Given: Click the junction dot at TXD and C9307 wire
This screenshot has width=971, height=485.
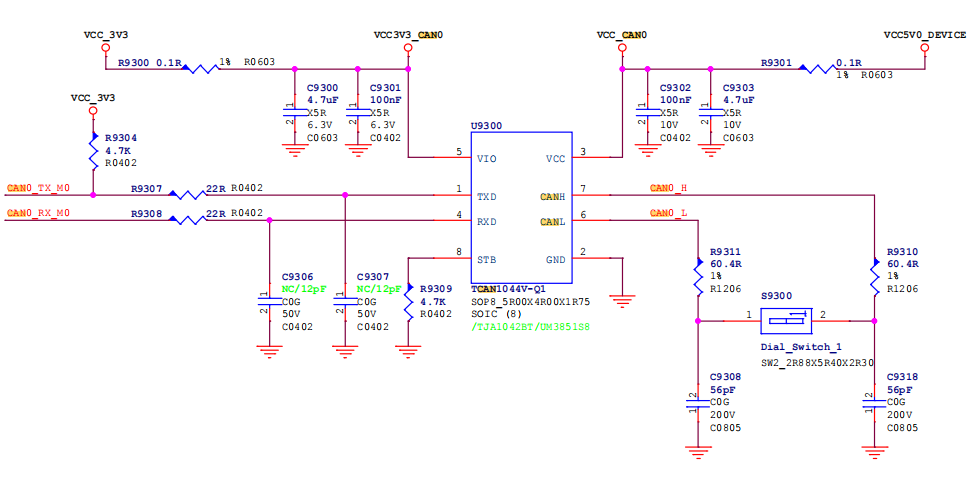Looking at the screenshot, I should (345, 194).
